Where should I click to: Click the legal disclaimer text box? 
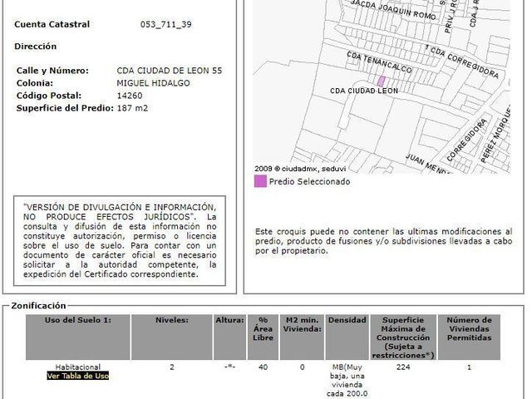(120, 240)
